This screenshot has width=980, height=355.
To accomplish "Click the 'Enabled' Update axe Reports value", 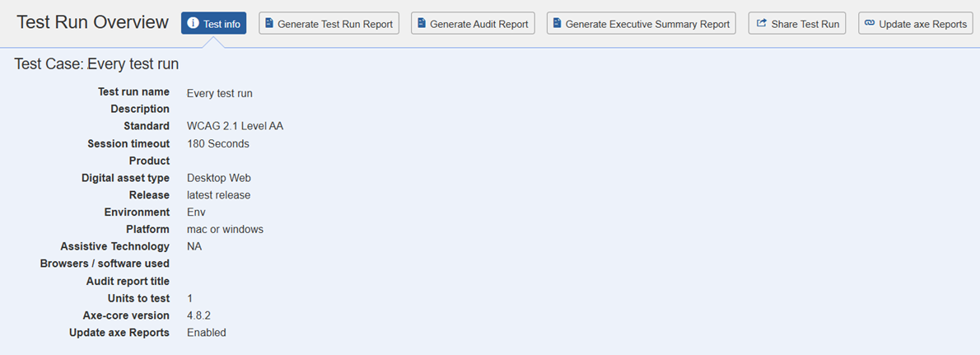I will [x=206, y=333].
